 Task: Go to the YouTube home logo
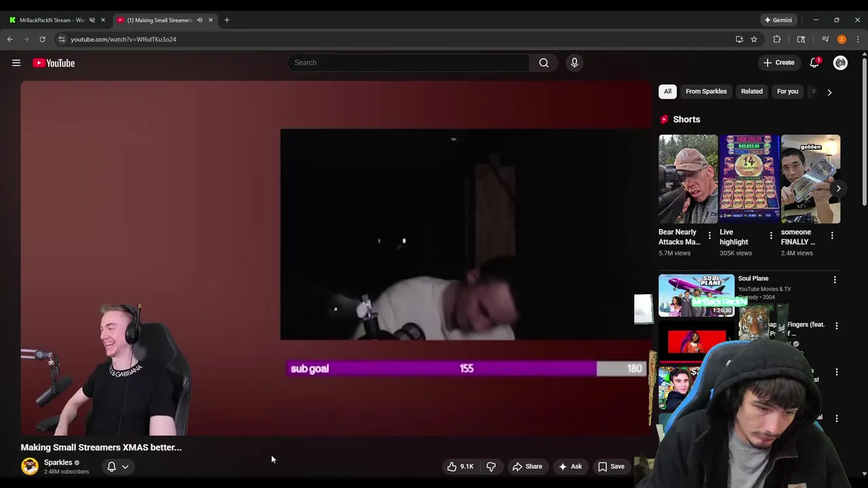pyautogui.click(x=54, y=63)
